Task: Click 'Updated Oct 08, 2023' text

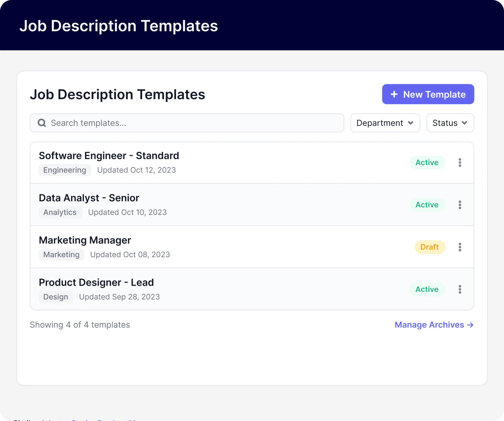Action: click(x=130, y=254)
